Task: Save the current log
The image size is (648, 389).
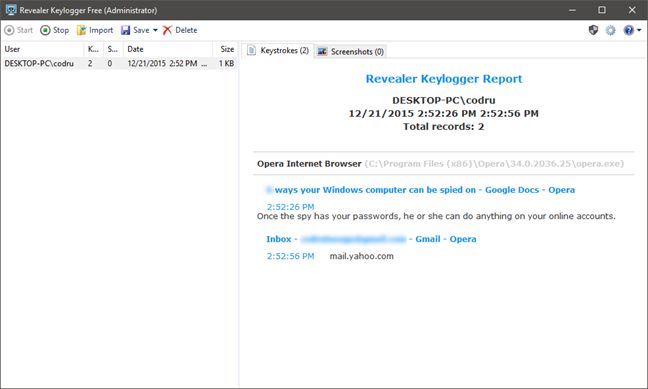Action: pyautogui.click(x=135, y=30)
